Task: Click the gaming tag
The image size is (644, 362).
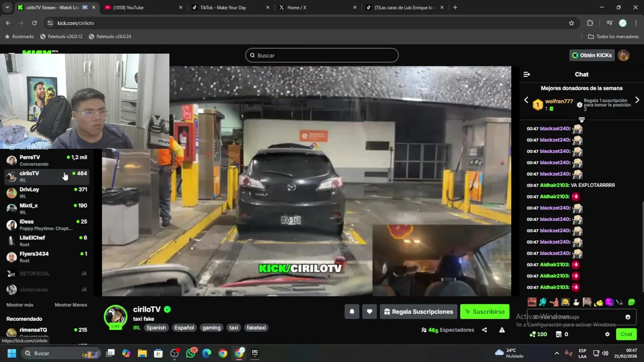Action: pyautogui.click(x=211, y=328)
